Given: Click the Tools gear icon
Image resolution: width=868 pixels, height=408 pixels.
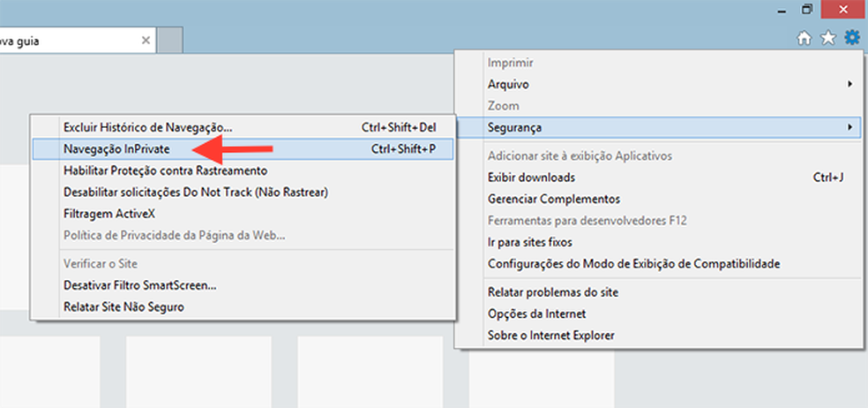Looking at the screenshot, I should point(852,38).
